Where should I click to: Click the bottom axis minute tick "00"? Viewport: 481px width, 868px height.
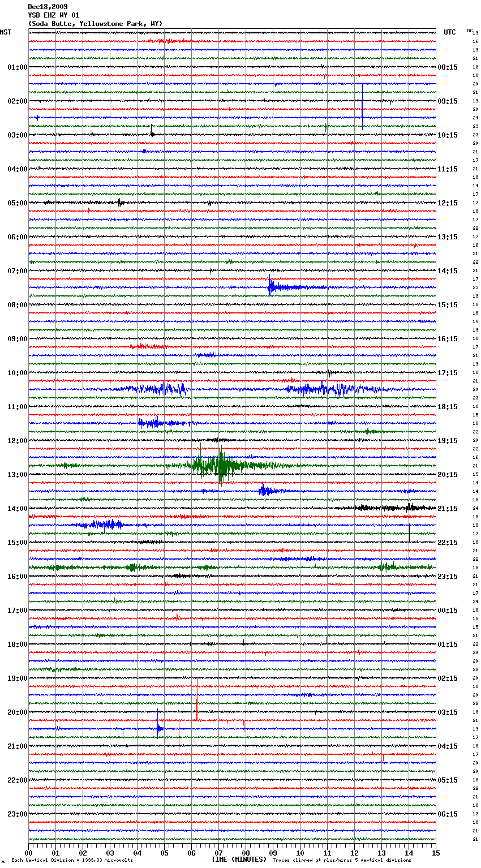click(28, 853)
